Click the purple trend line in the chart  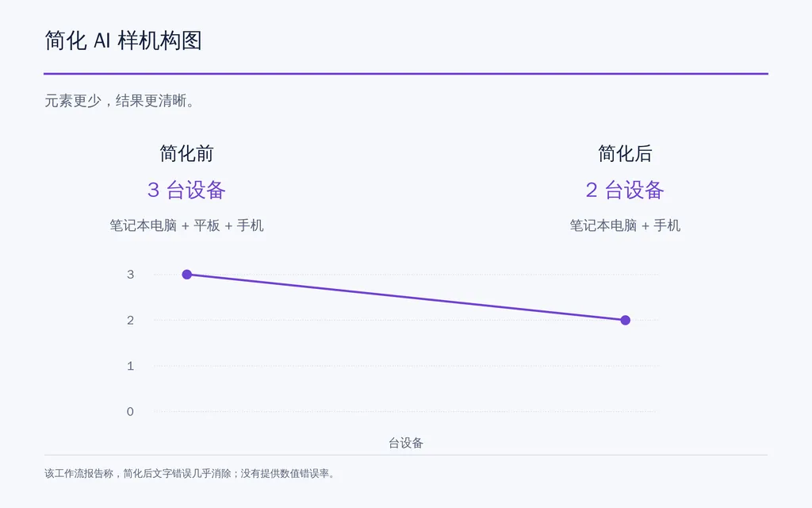(x=406, y=298)
